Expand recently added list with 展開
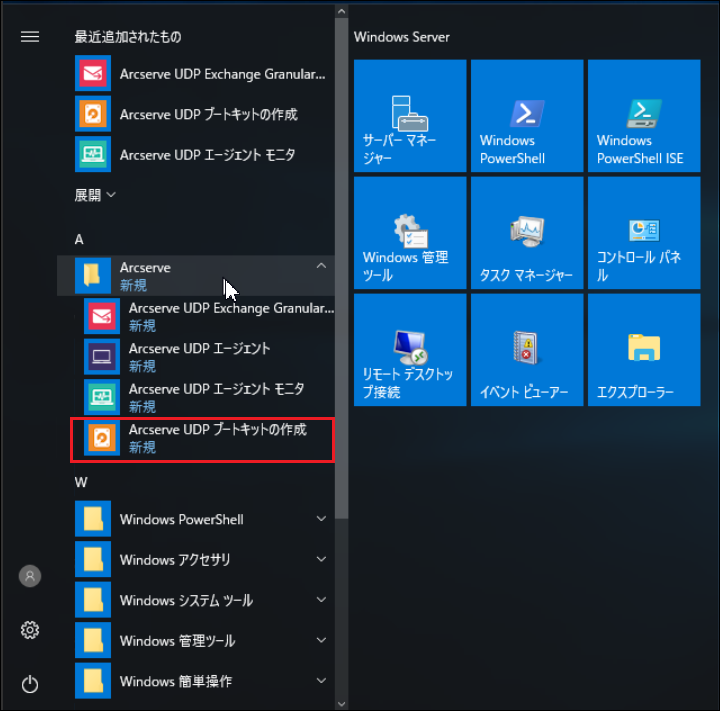This screenshot has width=720, height=711. 95,195
